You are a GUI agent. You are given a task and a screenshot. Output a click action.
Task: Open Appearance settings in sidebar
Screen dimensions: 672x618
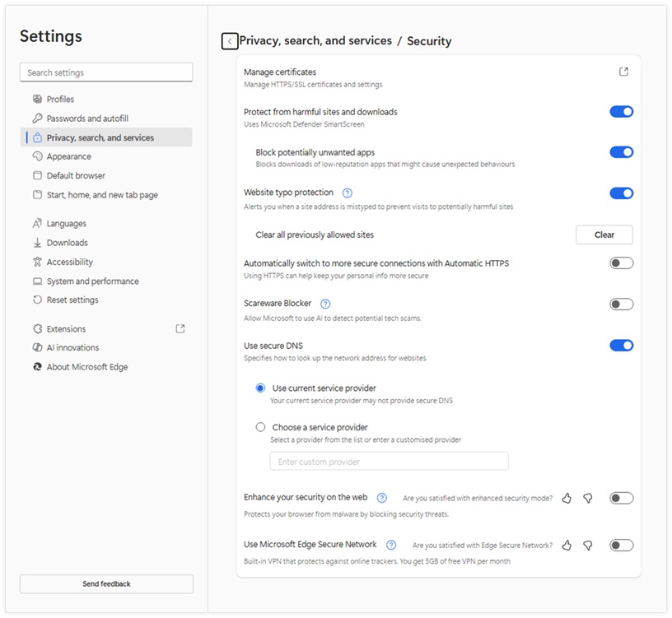point(69,156)
